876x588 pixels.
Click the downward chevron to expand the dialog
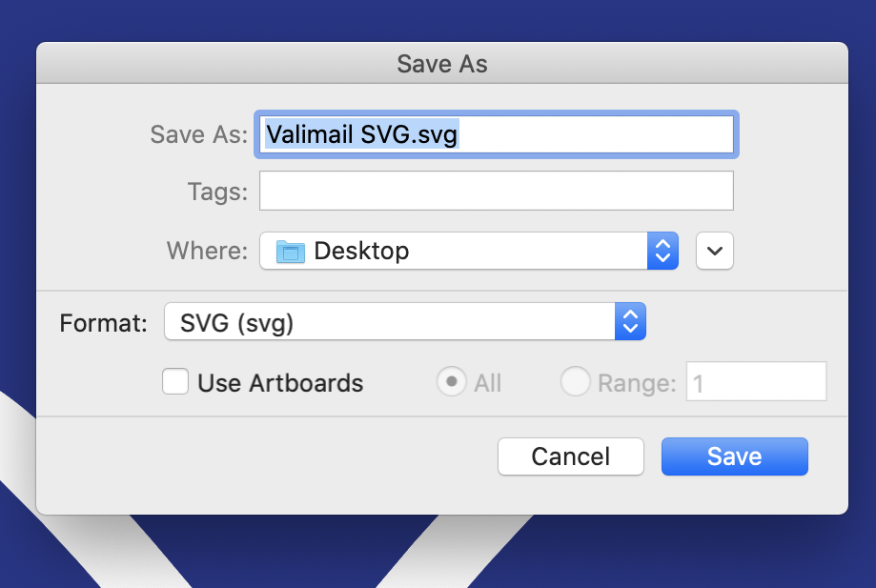pyautogui.click(x=714, y=251)
